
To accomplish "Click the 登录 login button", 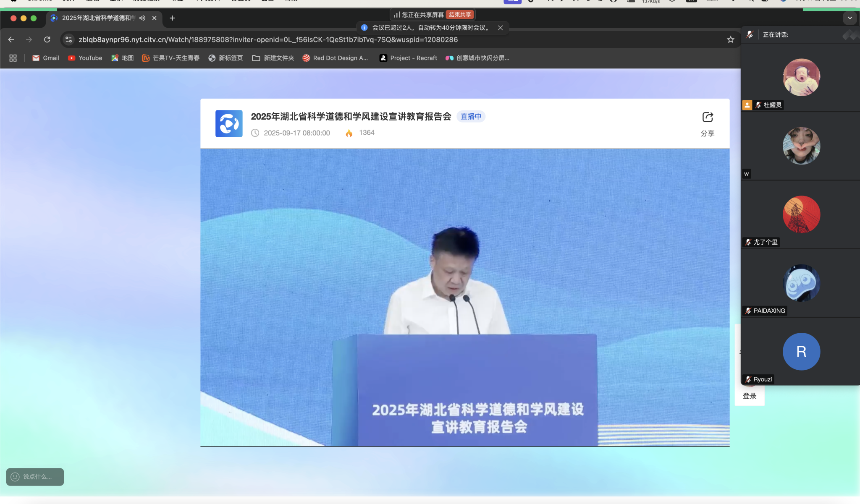I will coord(750,396).
